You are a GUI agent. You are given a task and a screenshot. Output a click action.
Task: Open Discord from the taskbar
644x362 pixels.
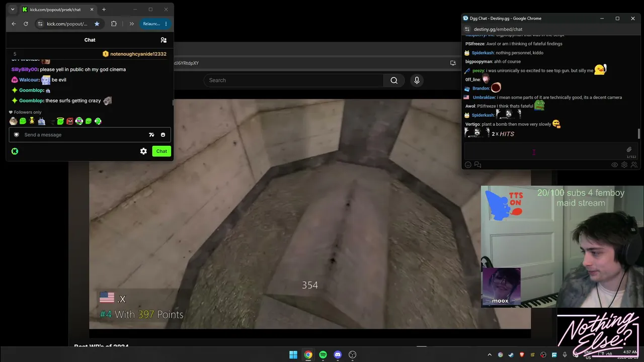click(338, 354)
